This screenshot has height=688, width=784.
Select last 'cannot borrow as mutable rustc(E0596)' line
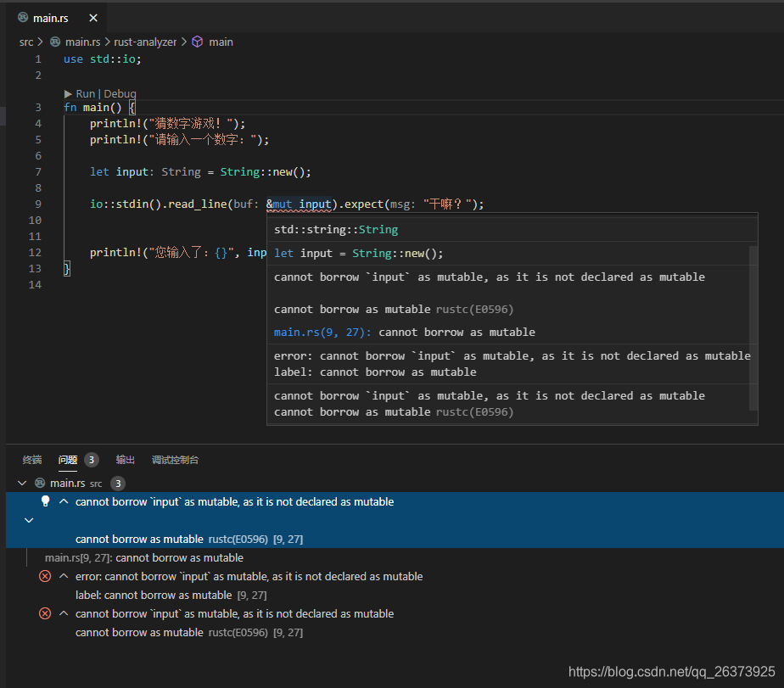[x=189, y=633]
